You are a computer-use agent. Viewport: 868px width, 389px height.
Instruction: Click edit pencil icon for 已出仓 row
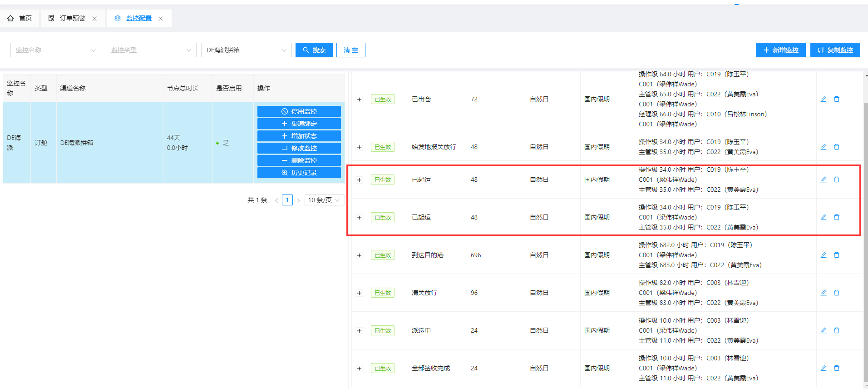(823, 99)
